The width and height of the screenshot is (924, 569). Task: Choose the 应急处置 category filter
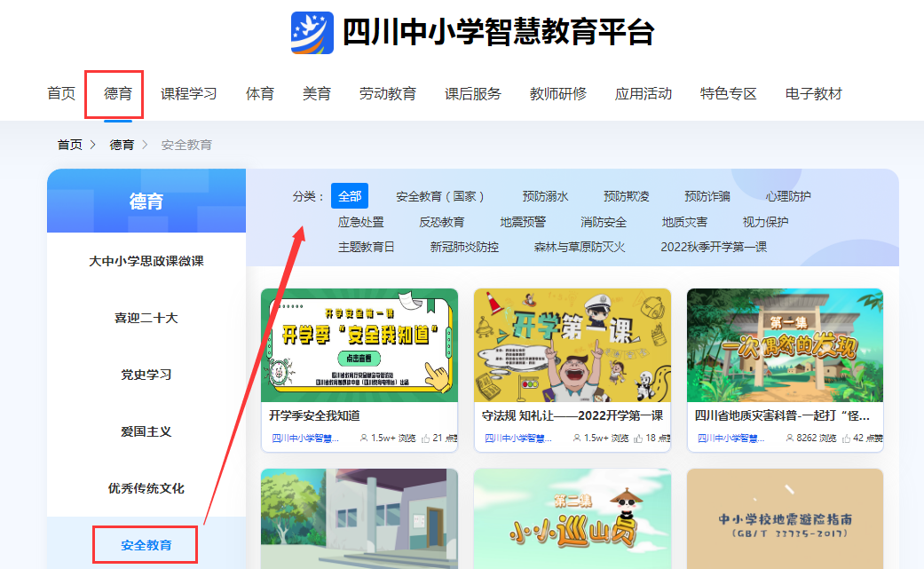[360, 222]
